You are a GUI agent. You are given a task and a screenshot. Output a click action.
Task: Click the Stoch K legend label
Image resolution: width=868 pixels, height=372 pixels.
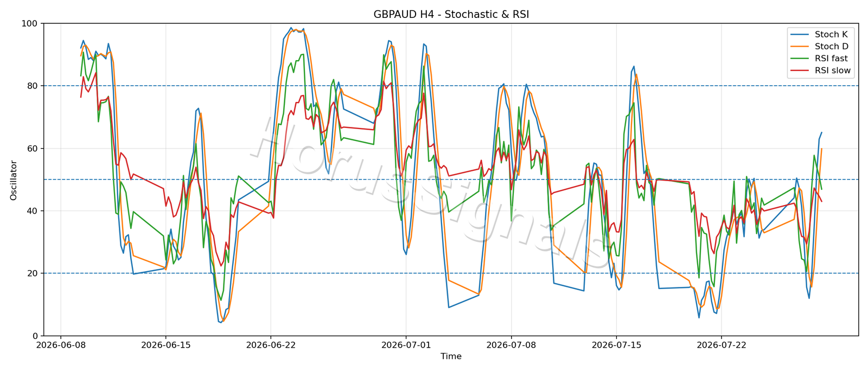click(831, 34)
